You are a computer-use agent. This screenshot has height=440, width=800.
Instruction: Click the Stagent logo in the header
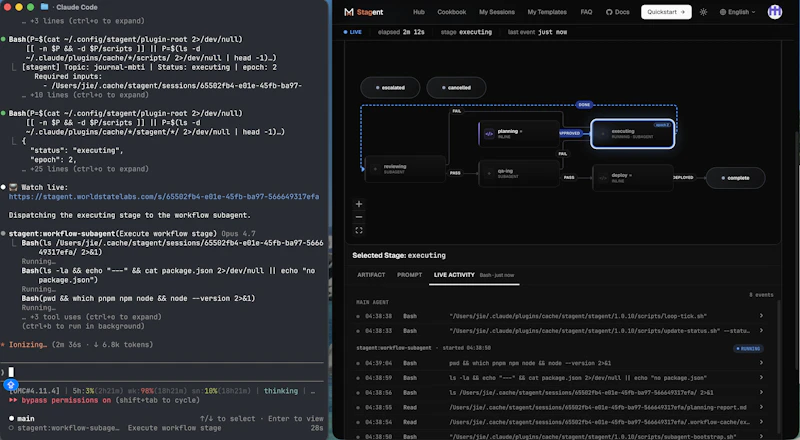point(363,12)
